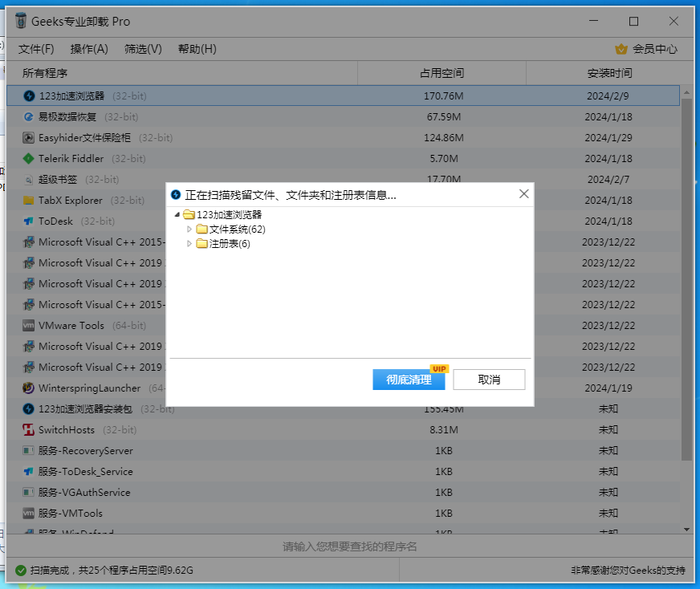Click the 8.31M size cell

coord(444,429)
